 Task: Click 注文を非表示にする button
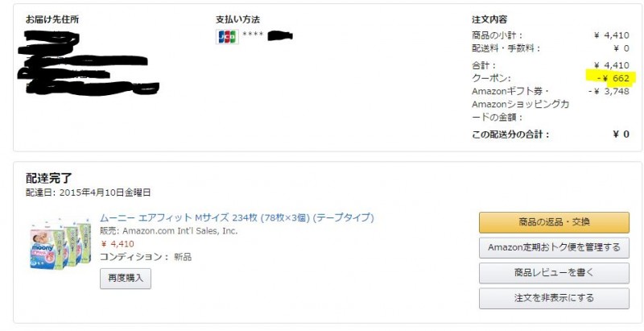click(554, 298)
